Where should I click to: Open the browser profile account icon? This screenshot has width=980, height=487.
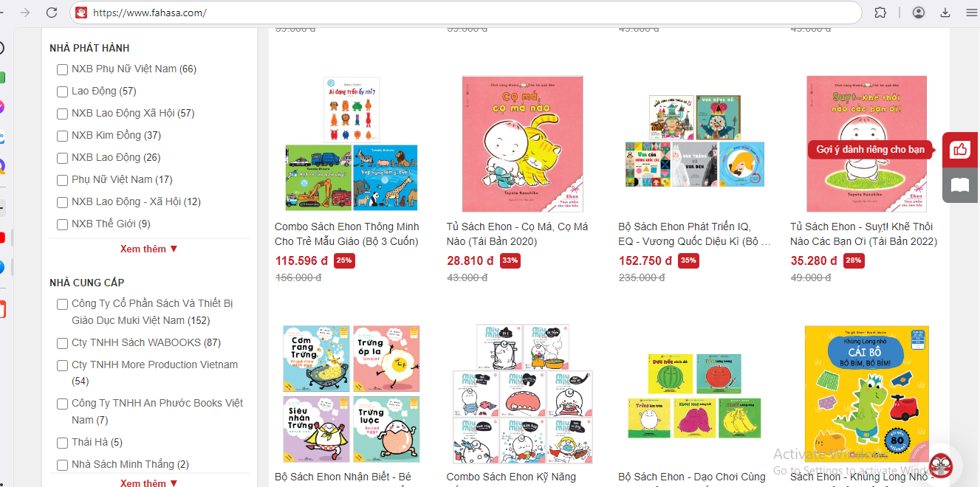click(919, 13)
